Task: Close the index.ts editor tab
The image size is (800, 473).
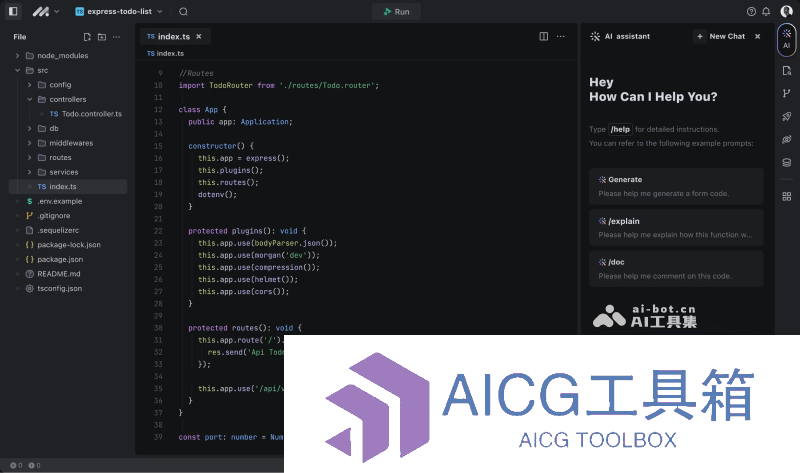Action: click(x=199, y=37)
